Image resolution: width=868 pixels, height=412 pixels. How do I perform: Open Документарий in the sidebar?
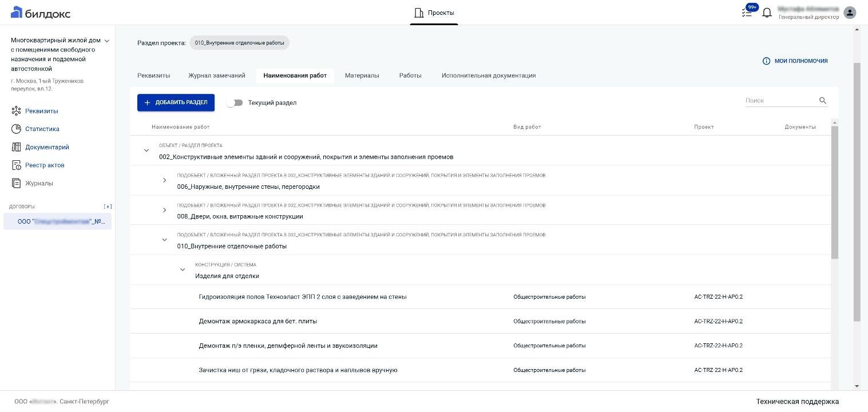click(x=47, y=147)
